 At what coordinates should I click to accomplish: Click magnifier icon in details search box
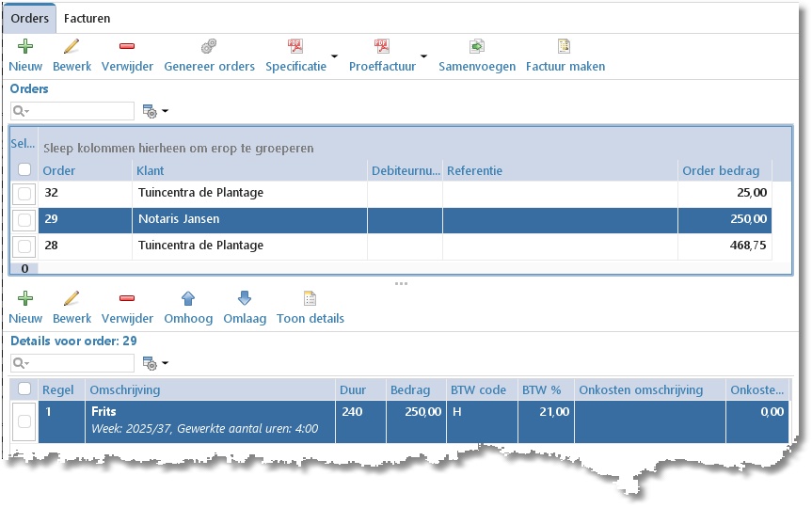pos(19,363)
